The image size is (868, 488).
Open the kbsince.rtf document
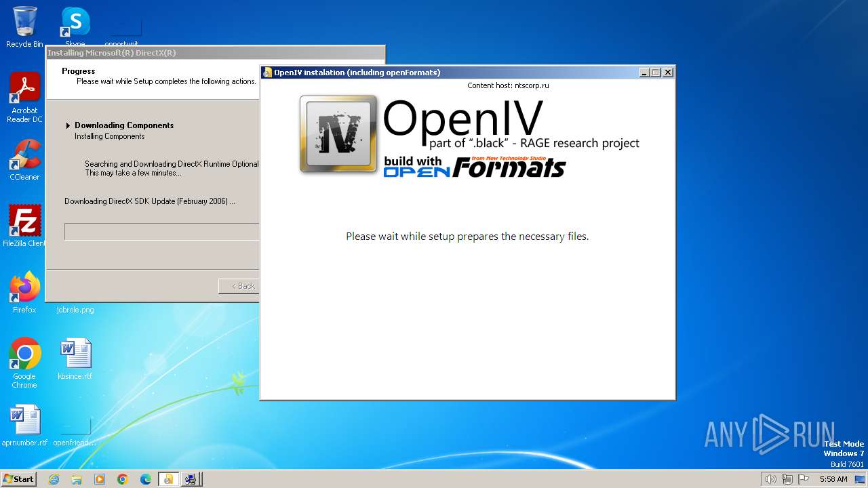point(75,359)
